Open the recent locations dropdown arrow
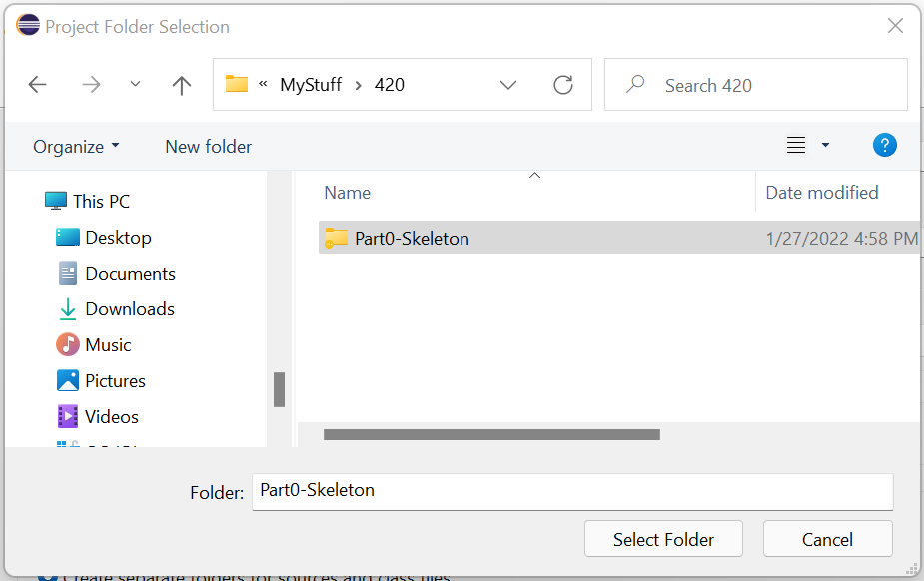 tap(136, 85)
